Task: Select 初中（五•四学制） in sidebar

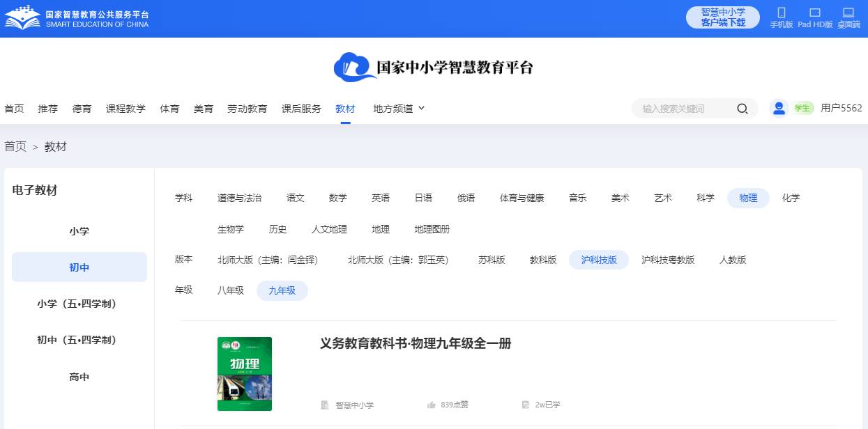Action: point(79,340)
